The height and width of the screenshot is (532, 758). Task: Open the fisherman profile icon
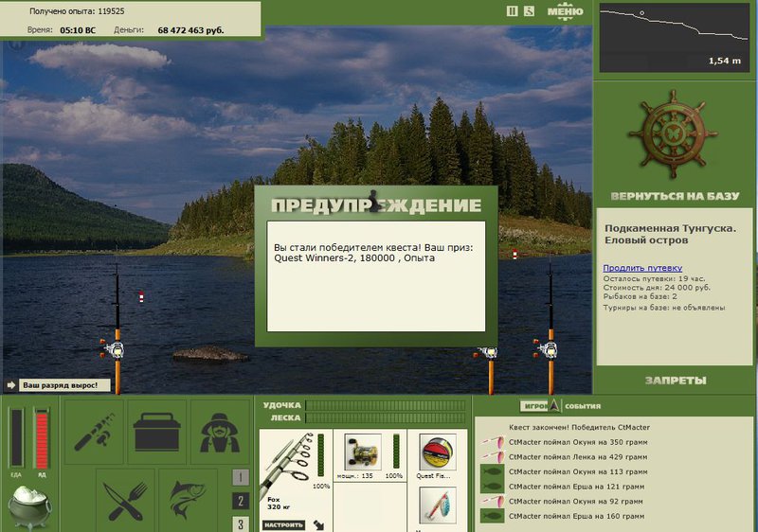[x=220, y=432]
